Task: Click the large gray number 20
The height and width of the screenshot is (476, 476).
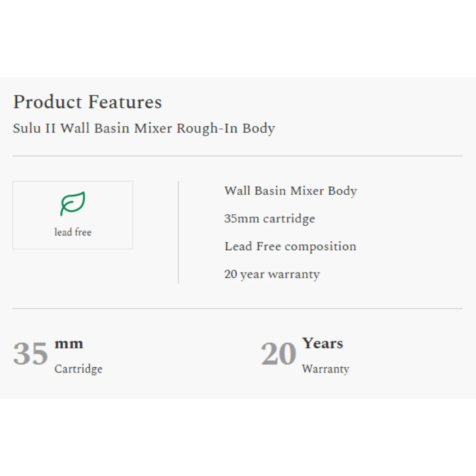Action: (279, 354)
